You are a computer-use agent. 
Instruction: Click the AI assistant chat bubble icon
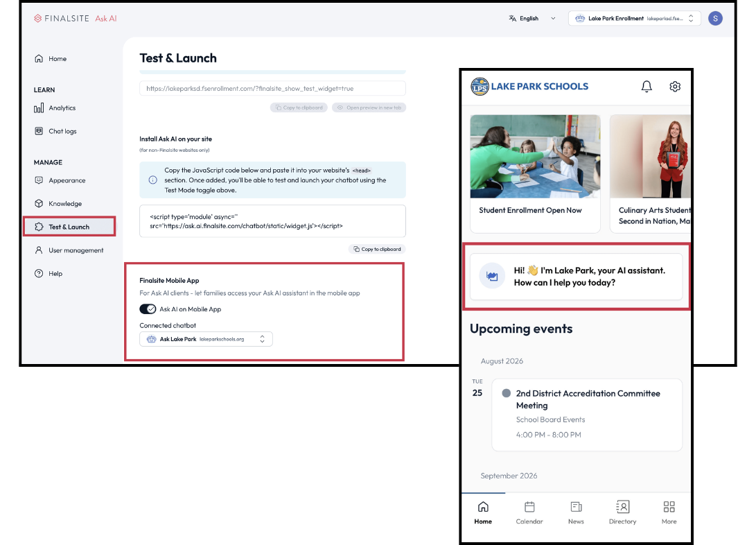[x=492, y=277]
